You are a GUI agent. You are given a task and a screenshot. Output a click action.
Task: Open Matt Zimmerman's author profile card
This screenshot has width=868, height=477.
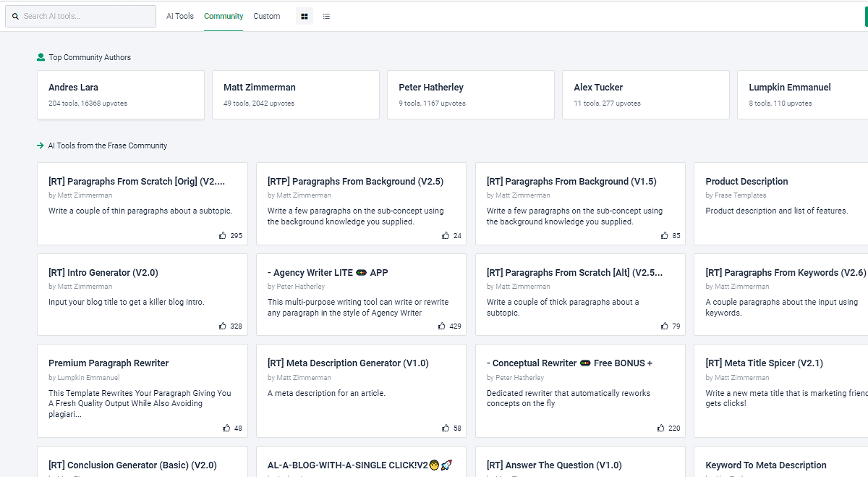(295, 95)
